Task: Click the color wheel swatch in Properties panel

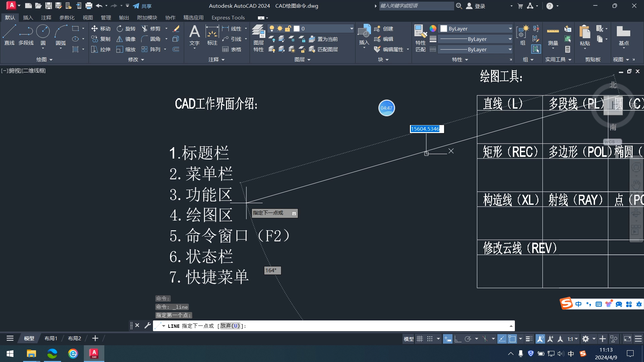Action: 433,28
